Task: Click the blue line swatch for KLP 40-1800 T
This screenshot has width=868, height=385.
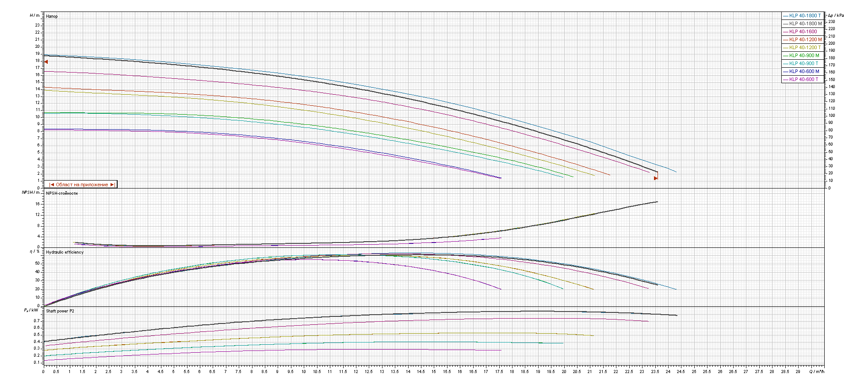Action: click(x=786, y=16)
